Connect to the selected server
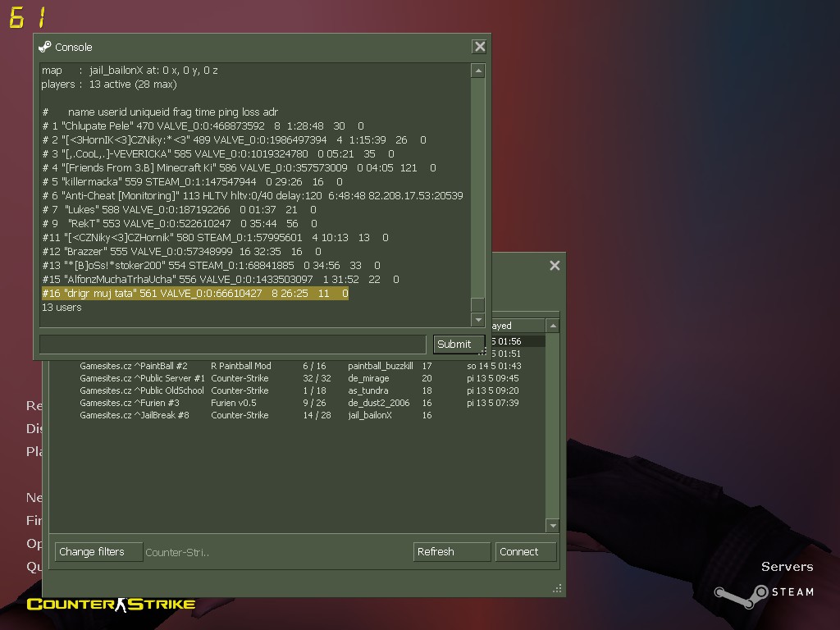 tap(526, 552)
